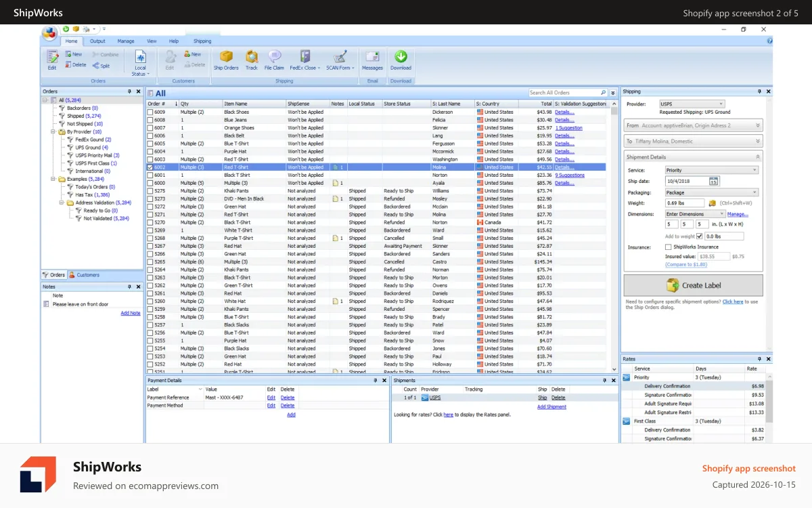Screen dimensions: 812x508
Task: Select the Not Shipped filter in tree
Action: click(x=85, y=124)
